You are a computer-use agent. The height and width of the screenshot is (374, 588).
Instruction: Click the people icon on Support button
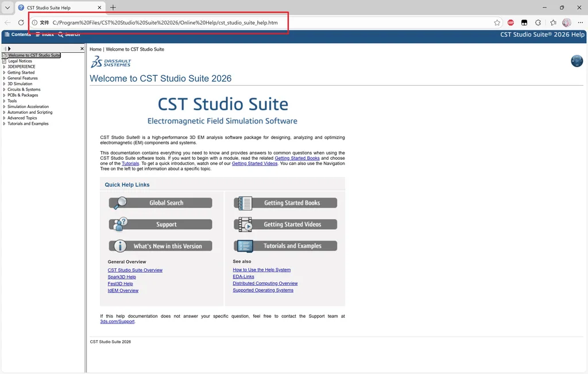tap(121, 224)
